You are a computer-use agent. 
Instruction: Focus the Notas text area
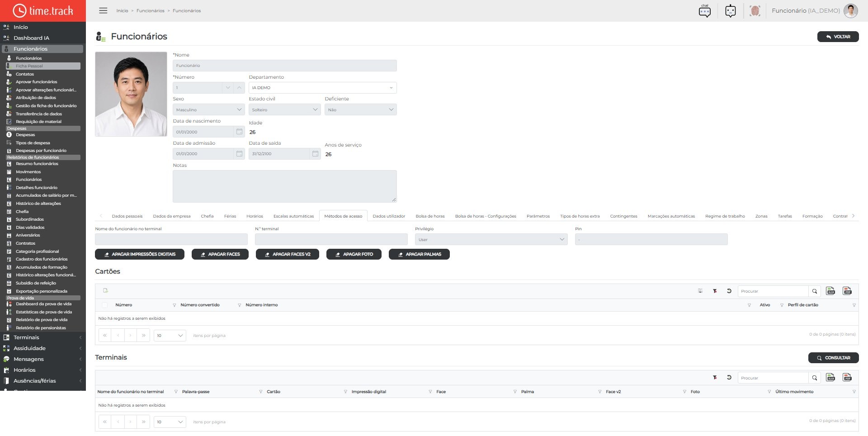(285, 186)
